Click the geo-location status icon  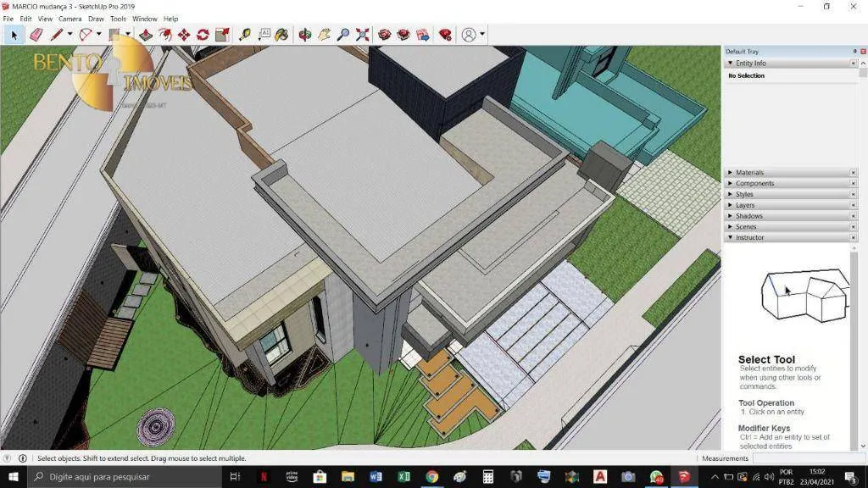7,458
